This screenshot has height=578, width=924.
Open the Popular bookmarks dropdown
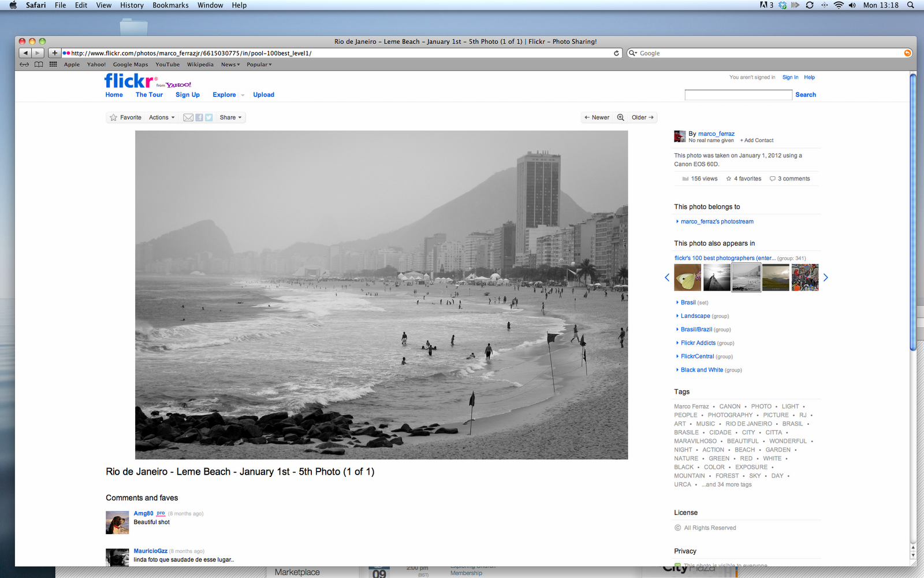coord(259,65)
